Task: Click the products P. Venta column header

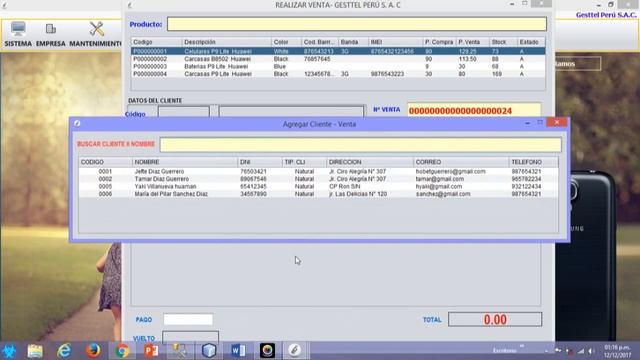Action: click(x=472, y=42)
